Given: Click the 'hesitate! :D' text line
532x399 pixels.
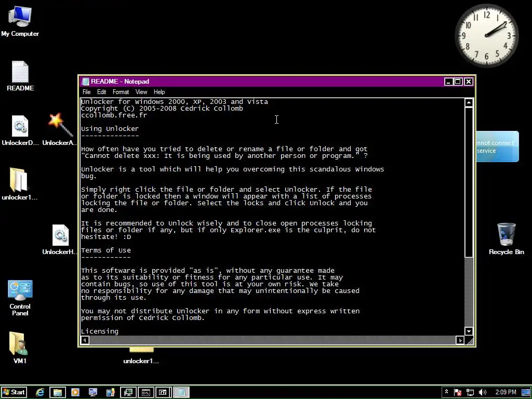Looking at the screenshot, I should (106, 236).
